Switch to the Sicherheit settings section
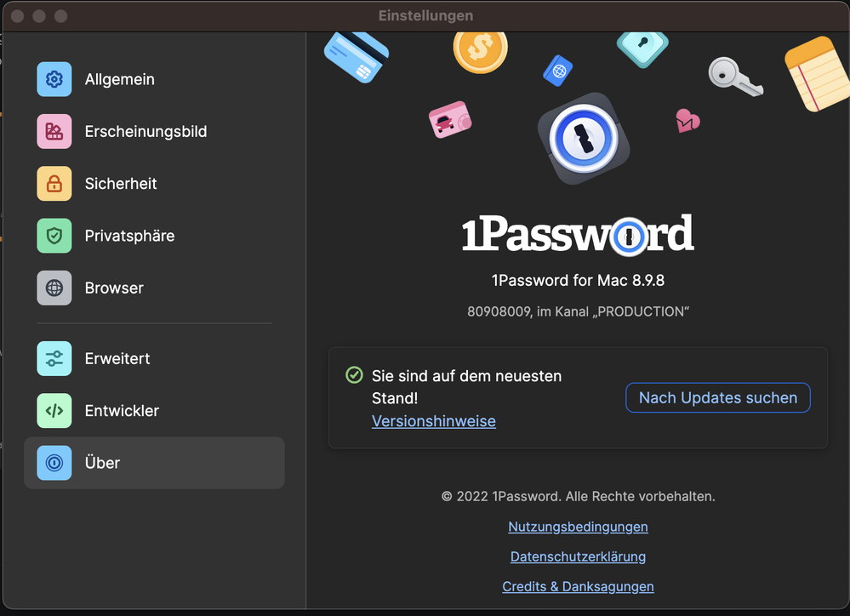 coord(121,184)
